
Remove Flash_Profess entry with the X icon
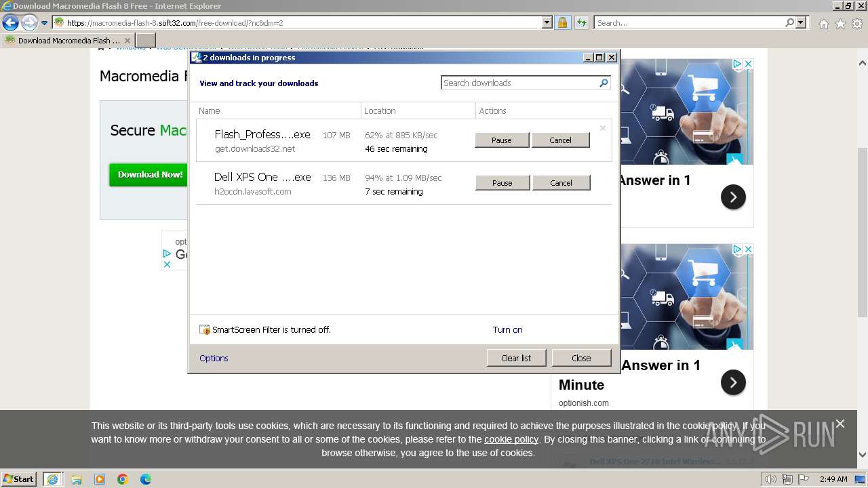602,128
